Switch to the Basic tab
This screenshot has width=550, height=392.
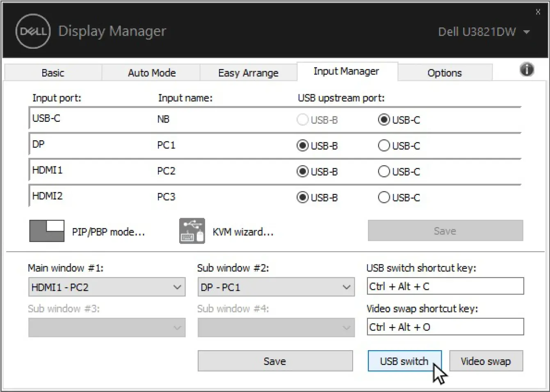53,73
